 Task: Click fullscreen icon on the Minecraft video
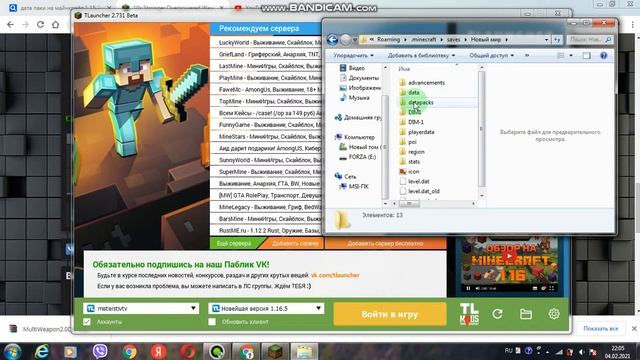(551, 289)
